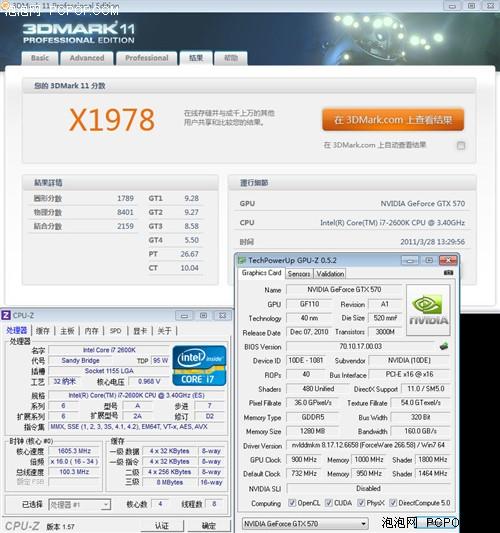Image resolution: width=500 pixels, height=533 pixels.
Task: Click the physics score value 8401
Action: click(x=125, y=212)
